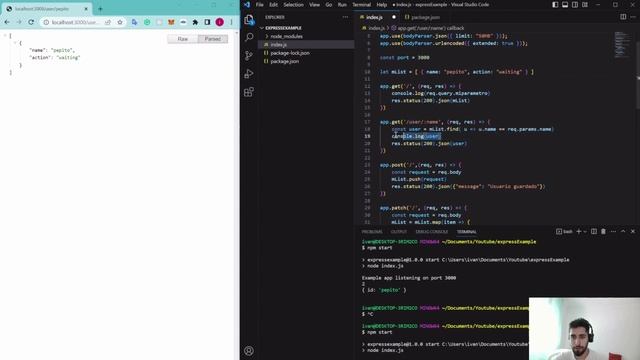Switch to the Problems panel tab
The width and height of the screenshot is (640, 360).
[x=372, y=232]
